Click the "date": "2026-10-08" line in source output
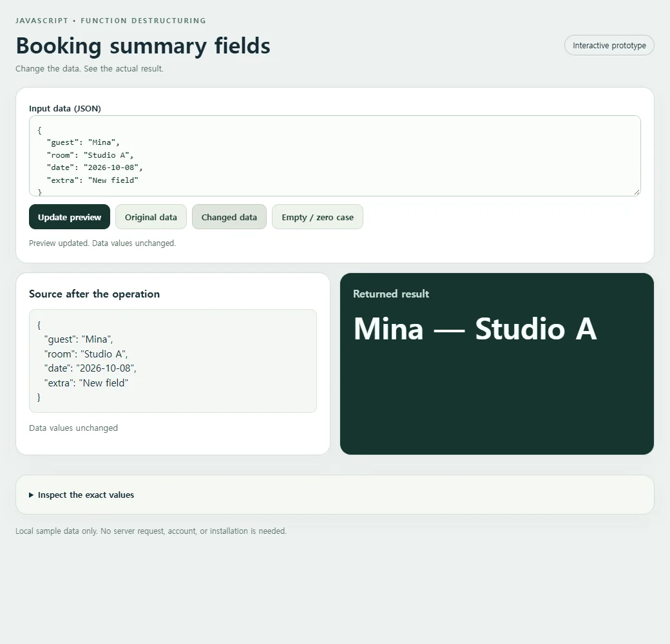The image size is (670, 644). (x=90, y=368)
